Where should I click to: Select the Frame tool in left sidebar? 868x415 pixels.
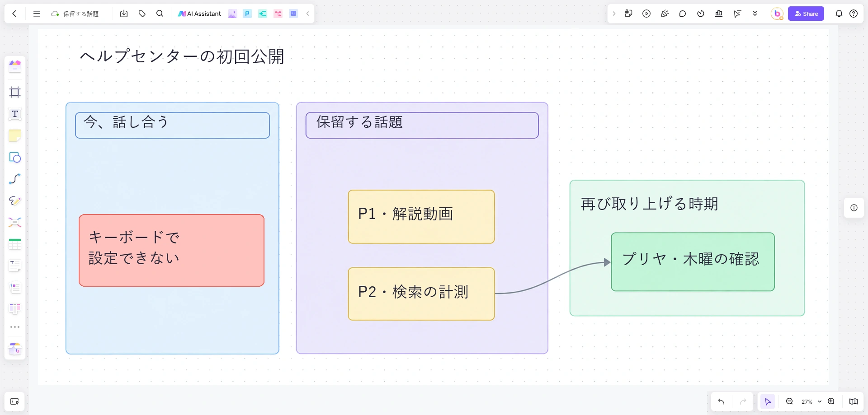click(15, 92)
